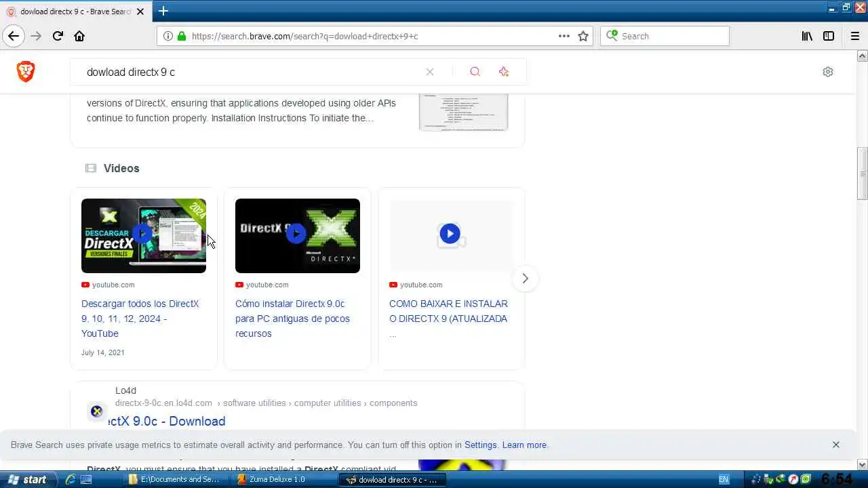Click the Lo4d site favicon
The image size is (868, 488).
96,411
